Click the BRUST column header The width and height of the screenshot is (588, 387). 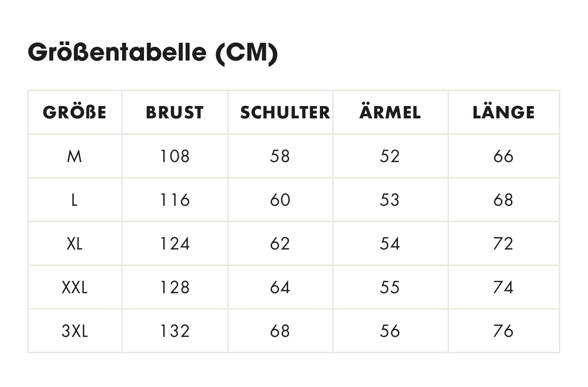tap(175, 112)
